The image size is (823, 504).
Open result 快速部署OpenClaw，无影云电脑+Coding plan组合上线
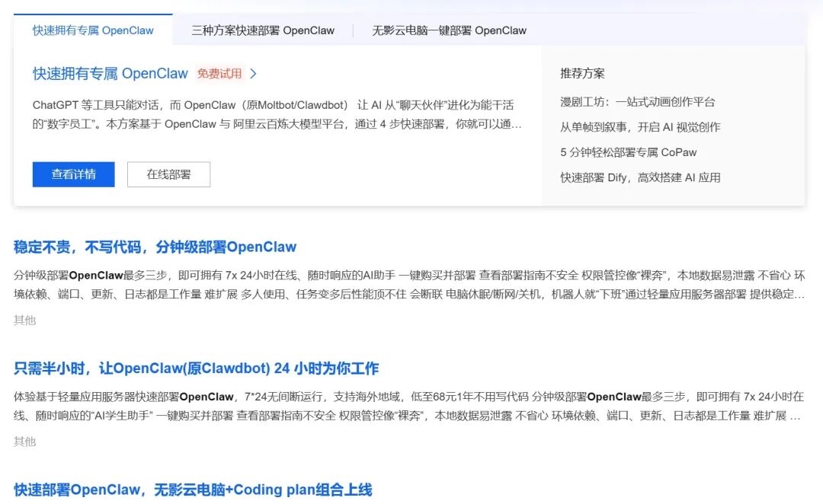pyautogui.click(x=193, y=490)
